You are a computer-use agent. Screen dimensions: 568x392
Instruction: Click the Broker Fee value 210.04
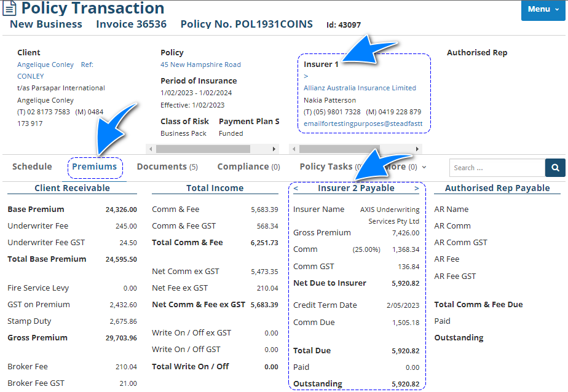(126, 367)
